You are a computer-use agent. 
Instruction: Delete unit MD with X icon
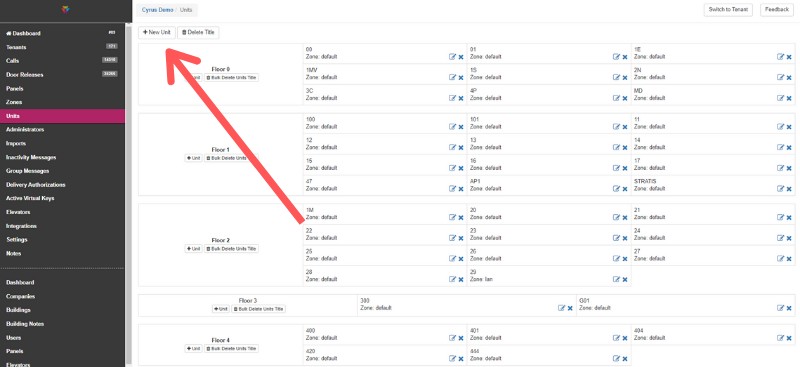[x=789, y=99]
